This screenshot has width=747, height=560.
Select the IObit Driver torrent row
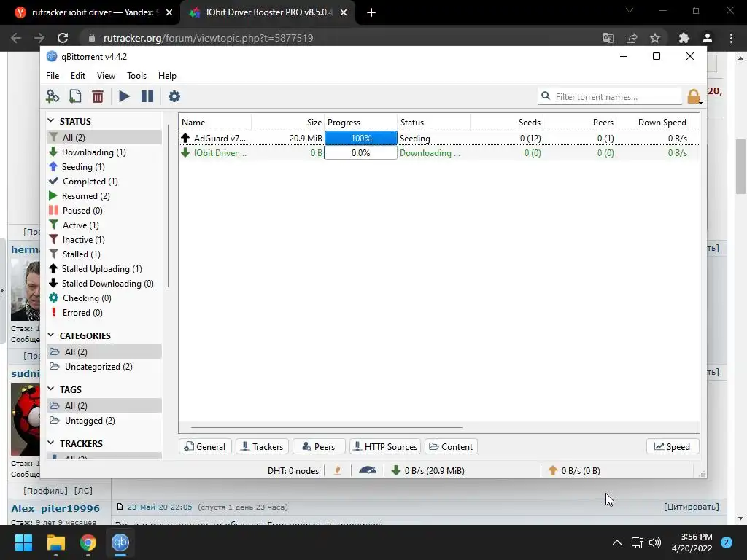click(438, 153)
